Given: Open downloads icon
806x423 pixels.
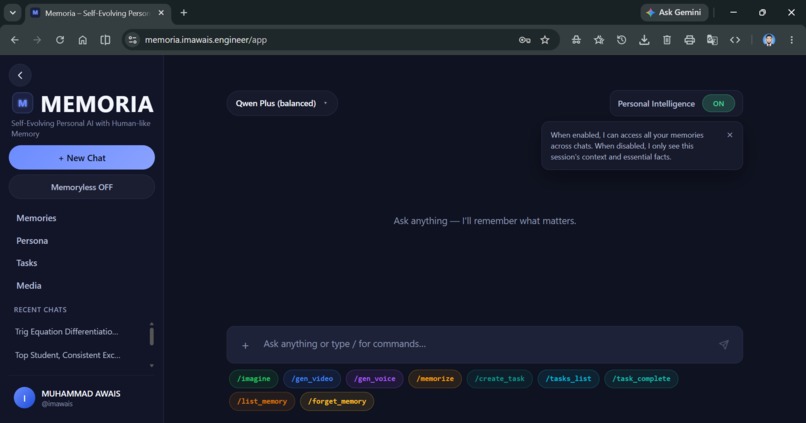Looking at the screenshot, I should tap(644, 40).
